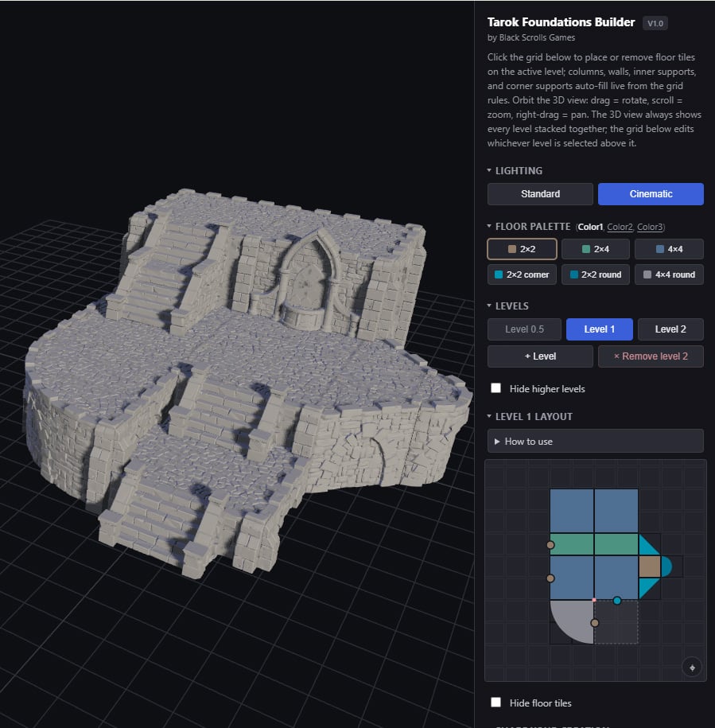Toggle Hide floor tiles checkbox

[x=496, y=703]
